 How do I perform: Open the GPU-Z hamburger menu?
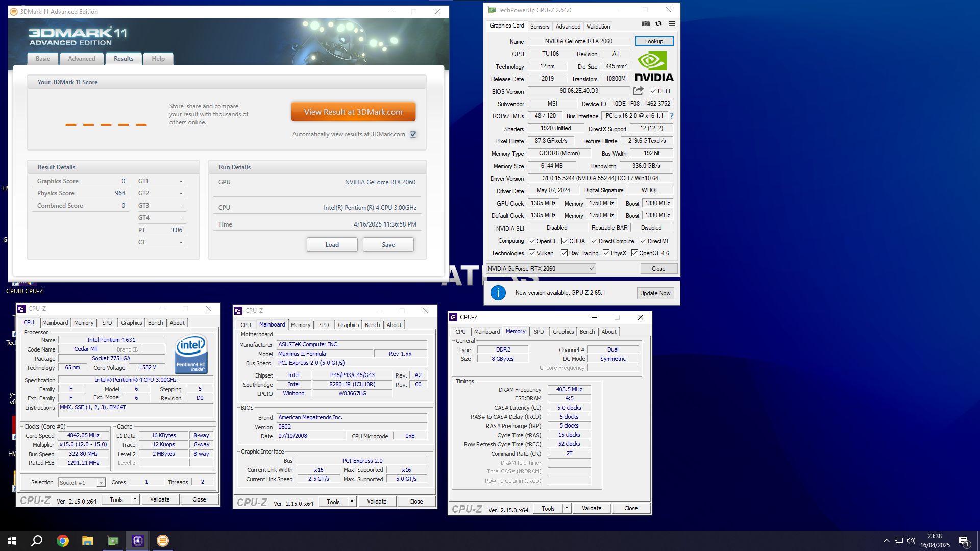coord(672,24)
